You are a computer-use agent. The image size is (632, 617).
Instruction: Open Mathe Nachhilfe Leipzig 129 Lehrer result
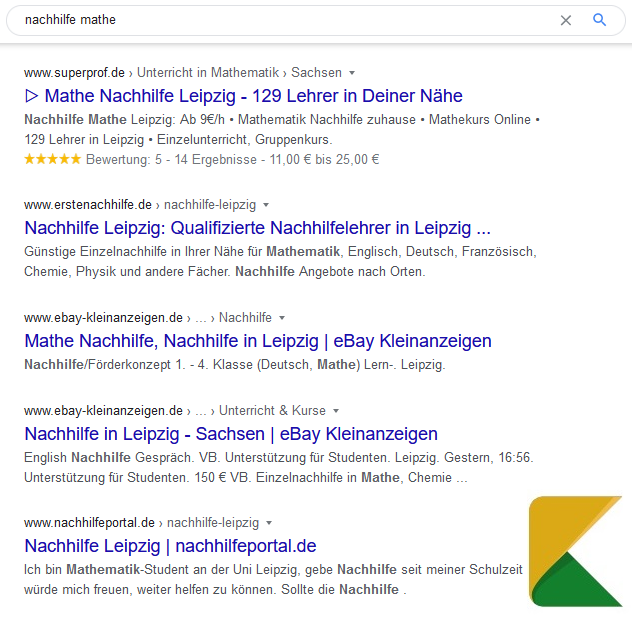[x=253, y=96]
